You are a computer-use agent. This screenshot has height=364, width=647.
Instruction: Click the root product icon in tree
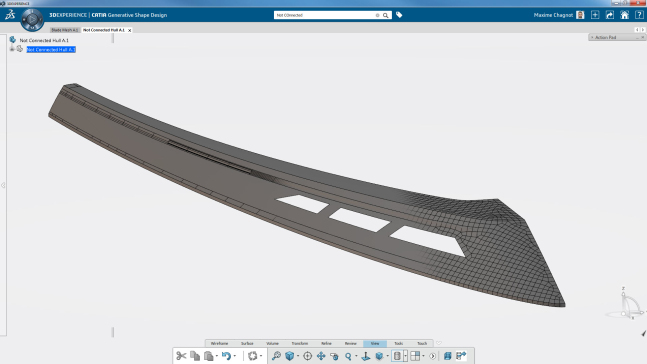(13, 40)
